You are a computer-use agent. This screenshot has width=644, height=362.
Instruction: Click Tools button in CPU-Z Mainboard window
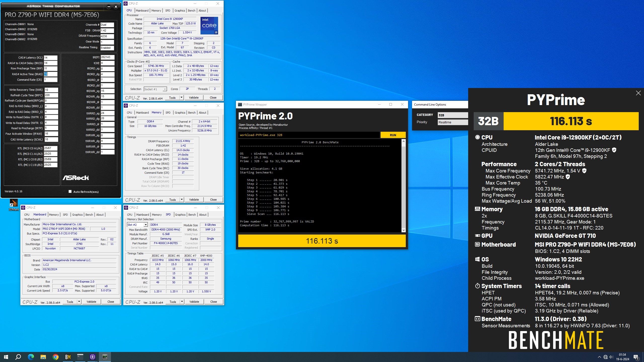click(x=70, y=302)
